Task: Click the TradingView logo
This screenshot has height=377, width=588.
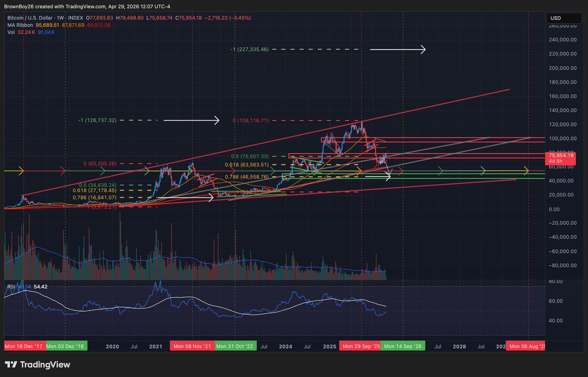Action: (37, 365)
